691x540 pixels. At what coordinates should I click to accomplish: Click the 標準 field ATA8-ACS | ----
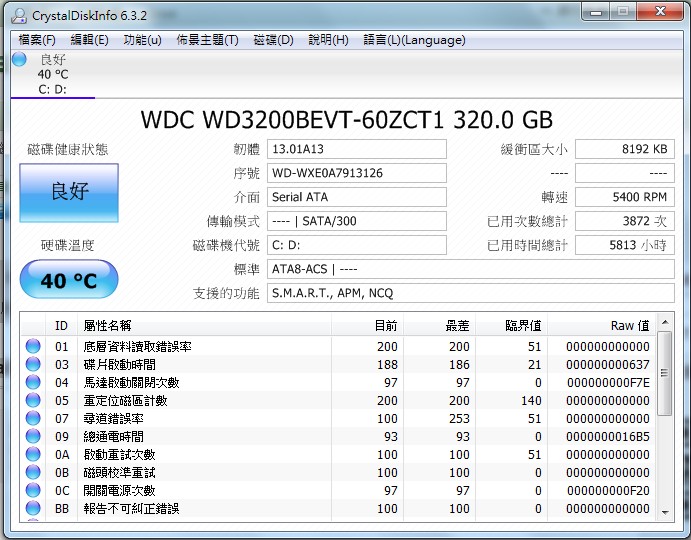click(471, 269)
